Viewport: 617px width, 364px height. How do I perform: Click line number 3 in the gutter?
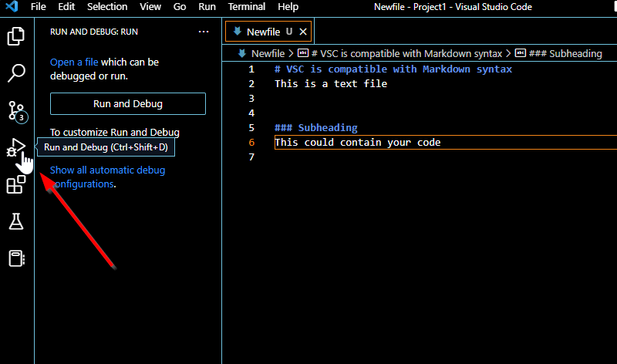pos(251,99)
